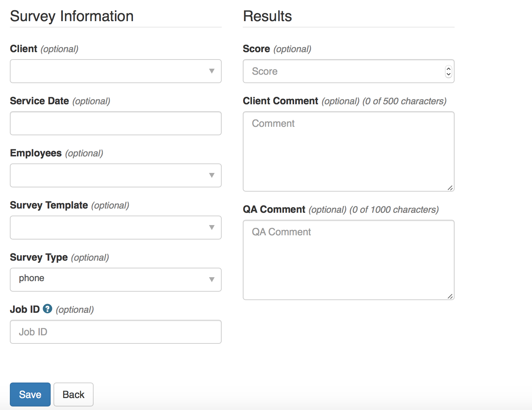Click the Results heading
Viewport: 532px width, 410px height.
pos(267,16)
